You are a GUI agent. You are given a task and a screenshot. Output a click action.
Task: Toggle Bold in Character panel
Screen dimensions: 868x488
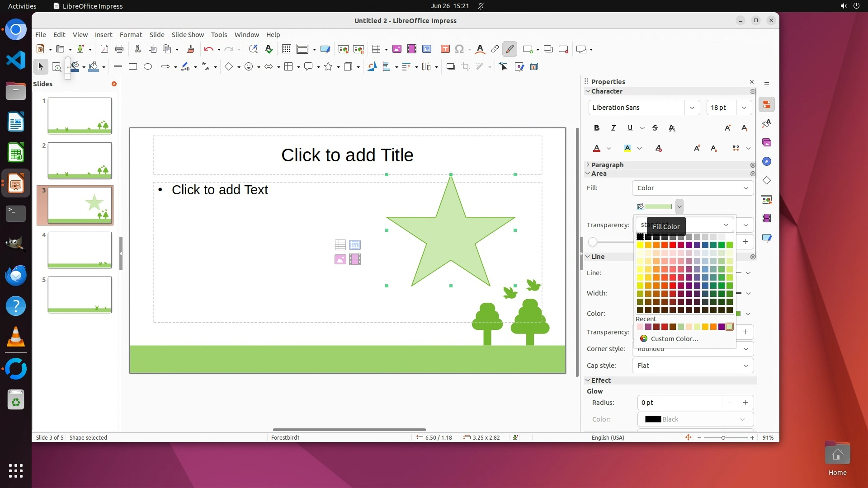(597, 128)
